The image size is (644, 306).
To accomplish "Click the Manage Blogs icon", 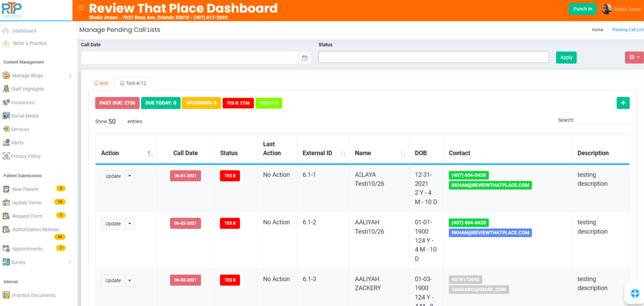I will click(x=6, y=75).
